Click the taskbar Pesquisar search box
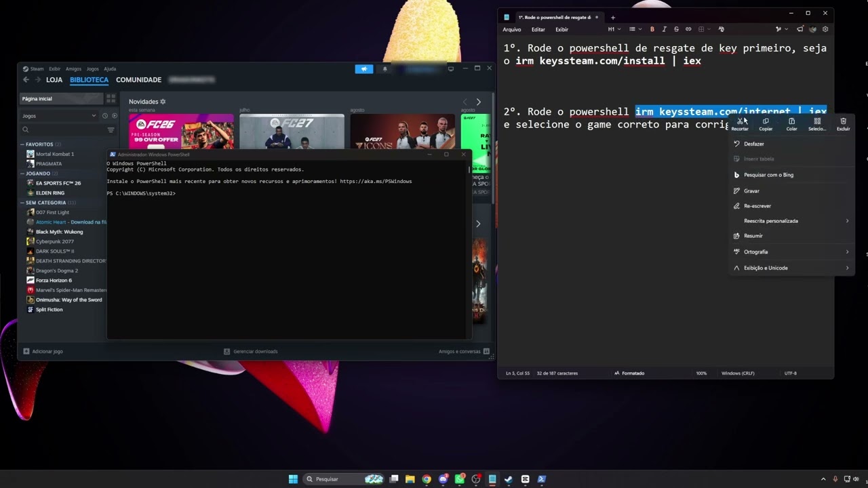The height and width of the screenshot is (488, 868). tap(344, 479)
